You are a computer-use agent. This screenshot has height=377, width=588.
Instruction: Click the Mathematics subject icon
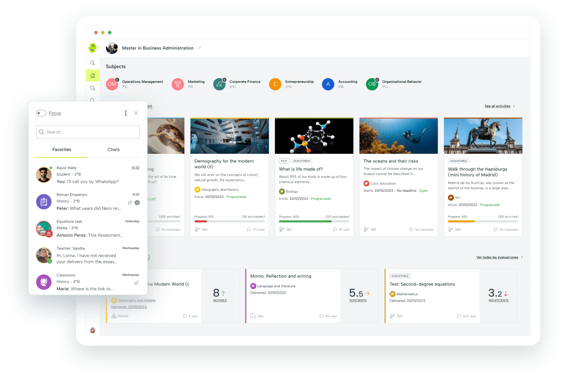(x=393, y=294)
